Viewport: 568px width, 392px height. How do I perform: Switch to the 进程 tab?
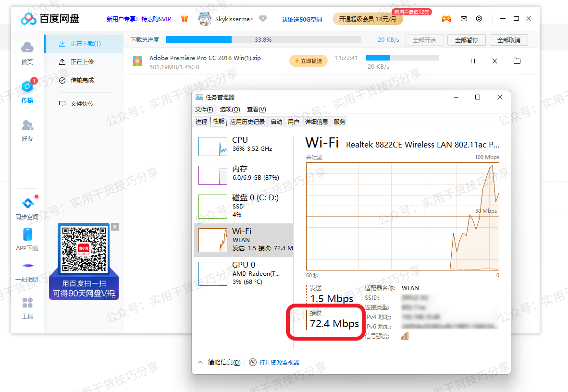tap(201, 121)
